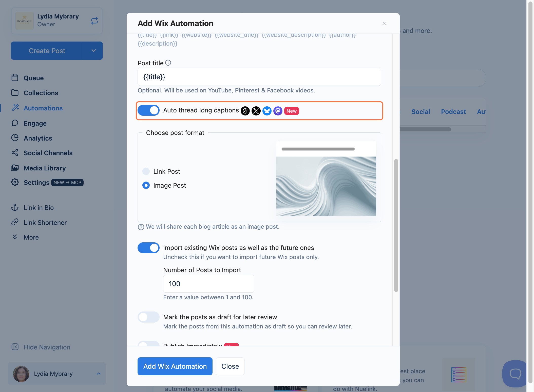The image size is (534, 392).
Task: Click the checklist icon in background page
Action: pos(459,375)
